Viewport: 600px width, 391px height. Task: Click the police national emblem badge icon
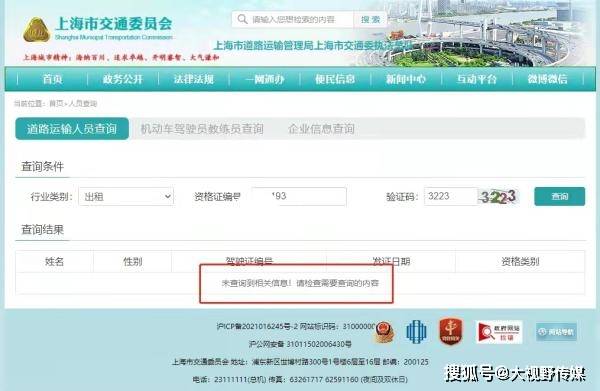[x=385, y=331]
